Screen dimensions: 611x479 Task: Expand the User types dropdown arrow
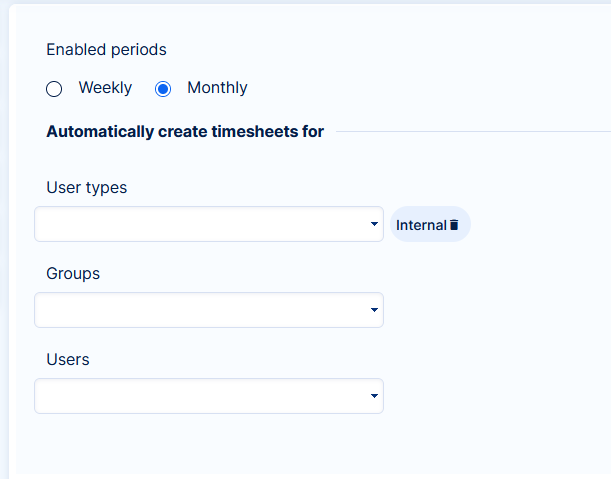click(374, 224)
